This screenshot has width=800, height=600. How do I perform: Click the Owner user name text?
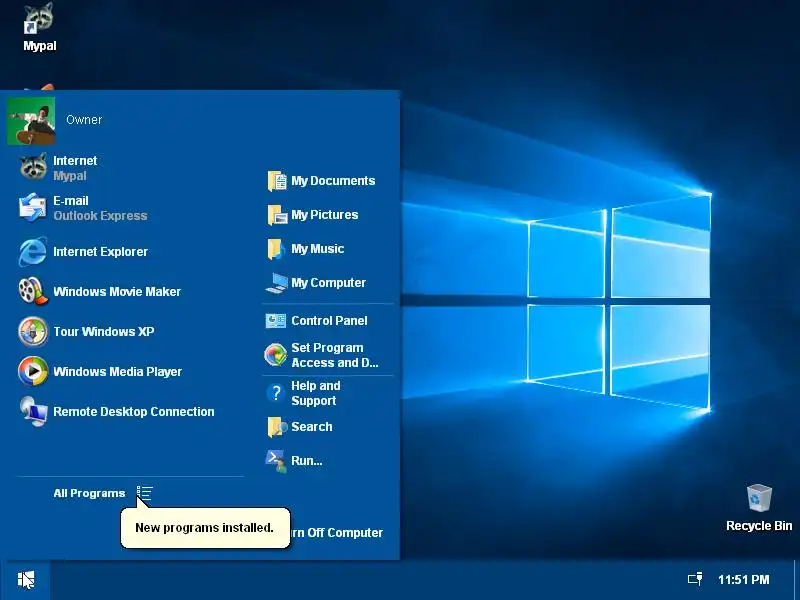coord(84,120)
